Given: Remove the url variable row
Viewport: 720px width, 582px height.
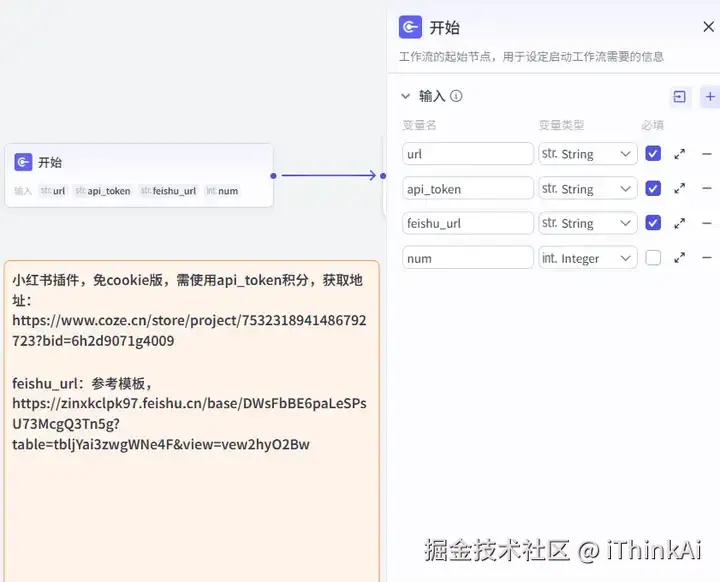Looking at the screenshot, I should [x=707, y=154].
